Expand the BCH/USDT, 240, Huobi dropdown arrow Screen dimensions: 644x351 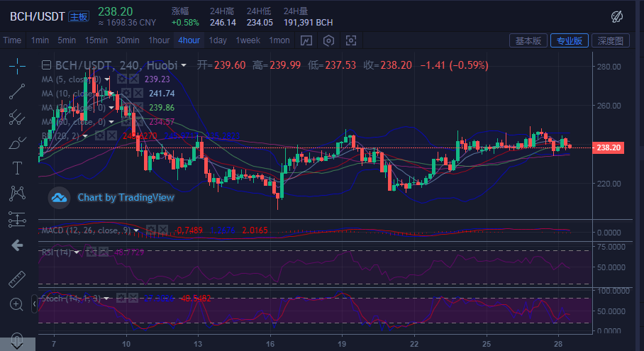click(184, 65)
